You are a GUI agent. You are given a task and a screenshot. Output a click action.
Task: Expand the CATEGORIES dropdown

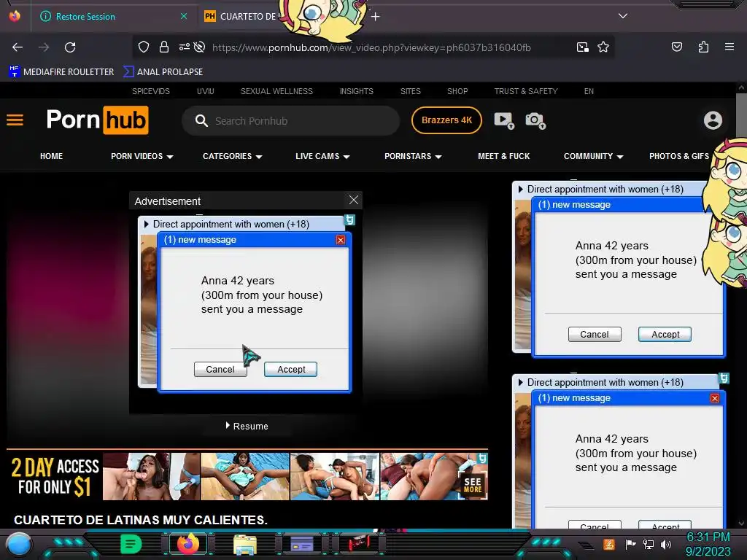233,156
